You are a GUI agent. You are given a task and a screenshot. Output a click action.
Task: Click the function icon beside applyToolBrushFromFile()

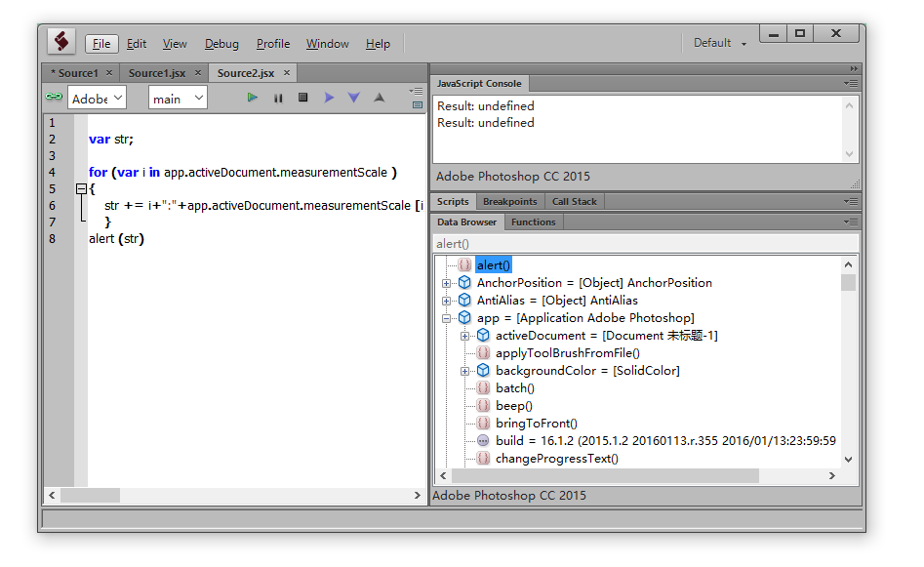point(483,353)
